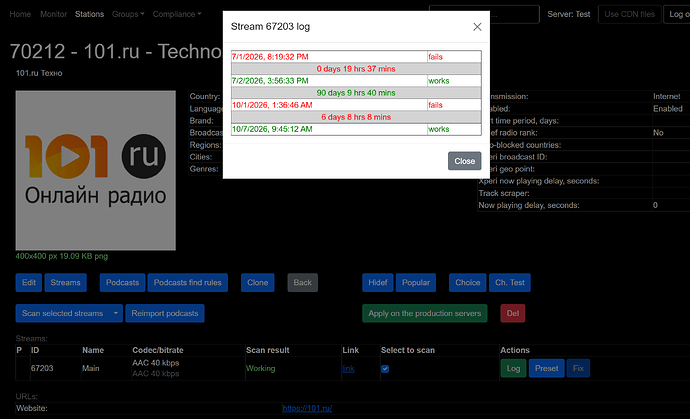Open Podcasts find rules
This screenshot has width=690, height=419.
click(x=187, y=283)
